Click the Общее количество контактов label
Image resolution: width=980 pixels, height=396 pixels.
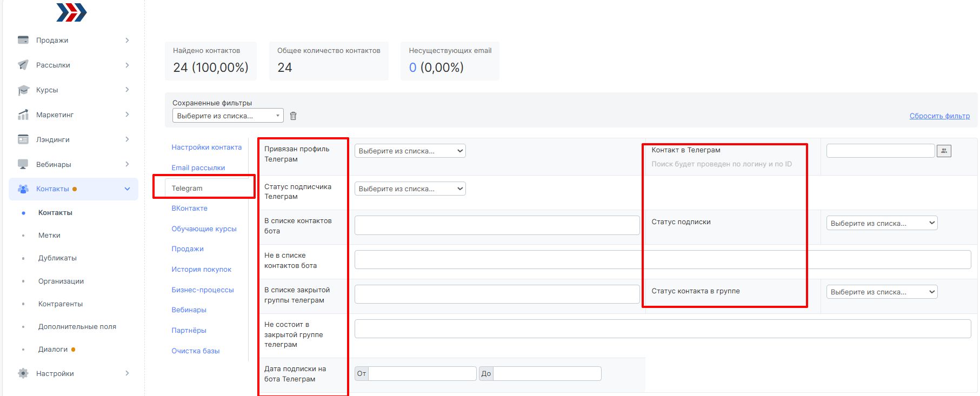(x=329, y=50)
